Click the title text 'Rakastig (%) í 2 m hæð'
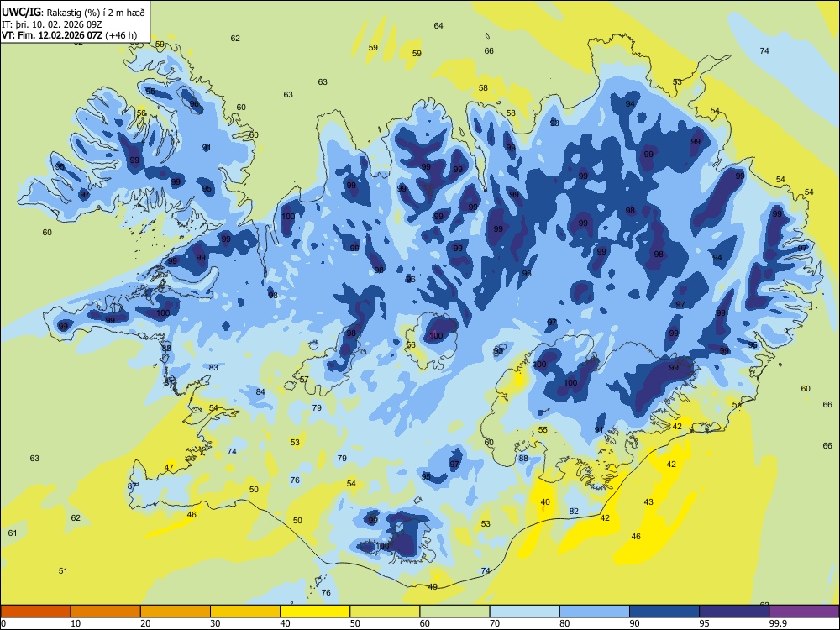This screenshot has height=630, width=840. pyautogui.click(x=96, y=13)
